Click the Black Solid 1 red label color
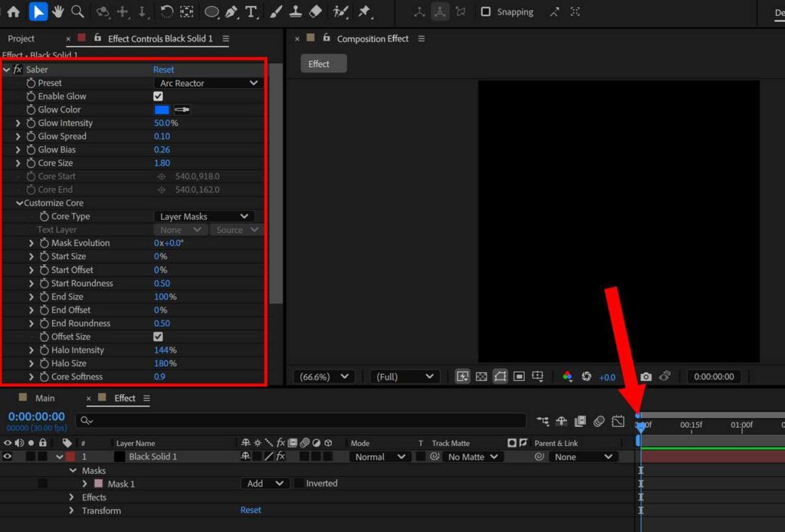 (70, 456)
